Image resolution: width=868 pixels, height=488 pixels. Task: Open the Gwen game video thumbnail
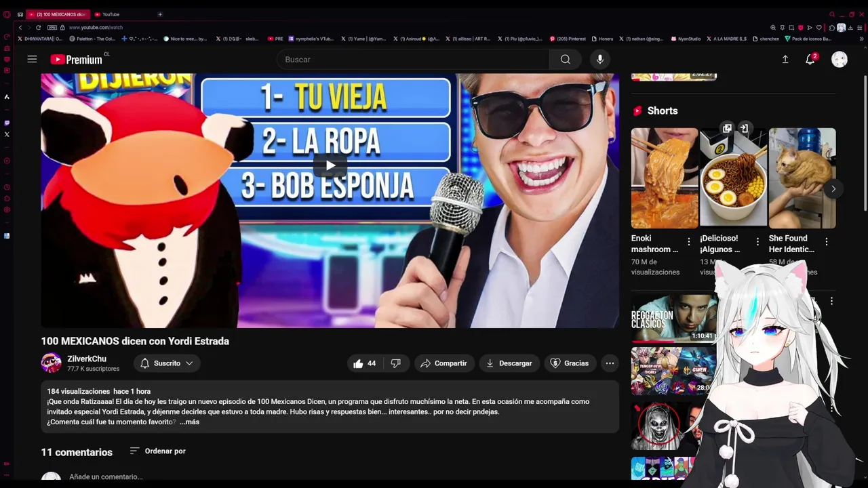pyautogui.click(x=673, y=371)
